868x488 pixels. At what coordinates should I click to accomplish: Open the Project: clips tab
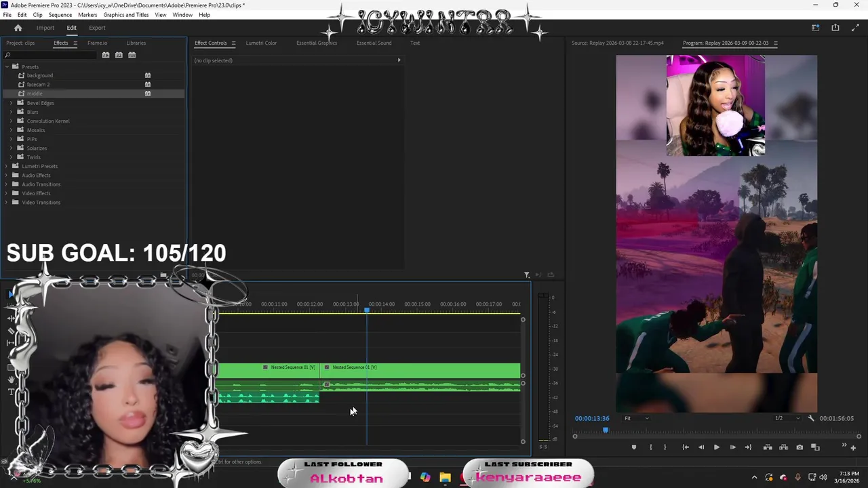[20, 43]
